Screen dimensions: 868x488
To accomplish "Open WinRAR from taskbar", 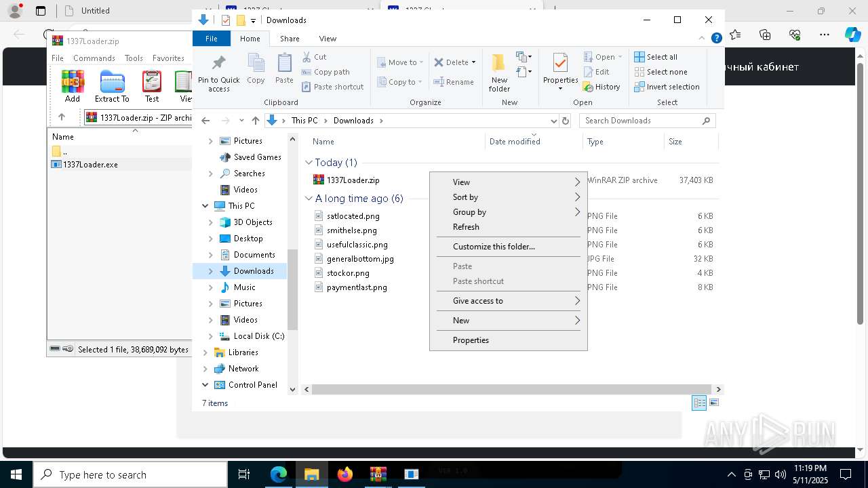I will [x=378, y=474].
